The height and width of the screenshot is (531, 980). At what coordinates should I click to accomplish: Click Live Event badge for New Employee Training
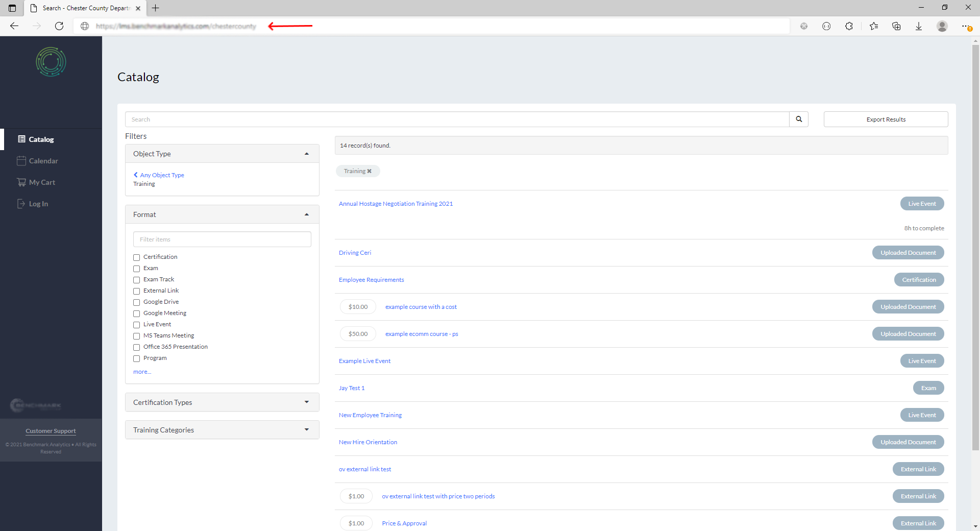pos(922,415)
